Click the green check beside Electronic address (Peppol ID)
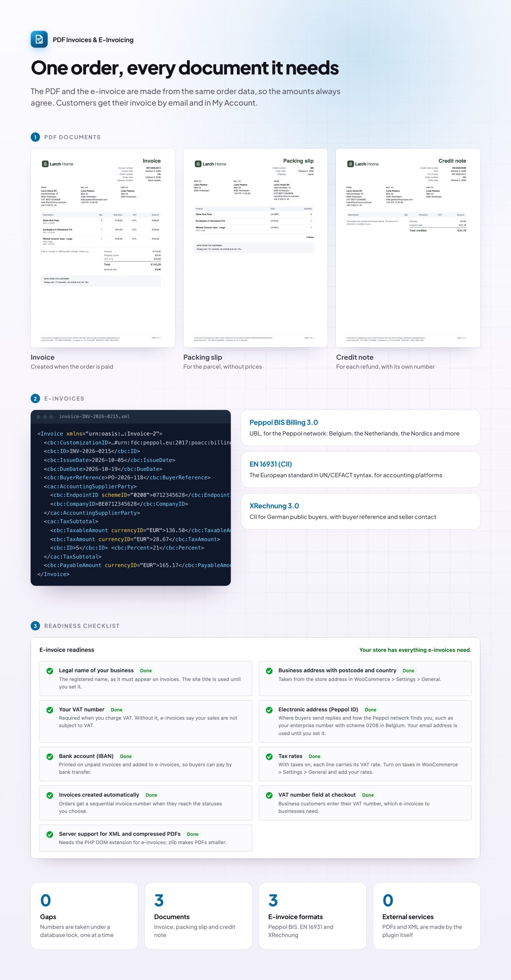The width and height of the screenshot is (511, 980). pos(269,710)
